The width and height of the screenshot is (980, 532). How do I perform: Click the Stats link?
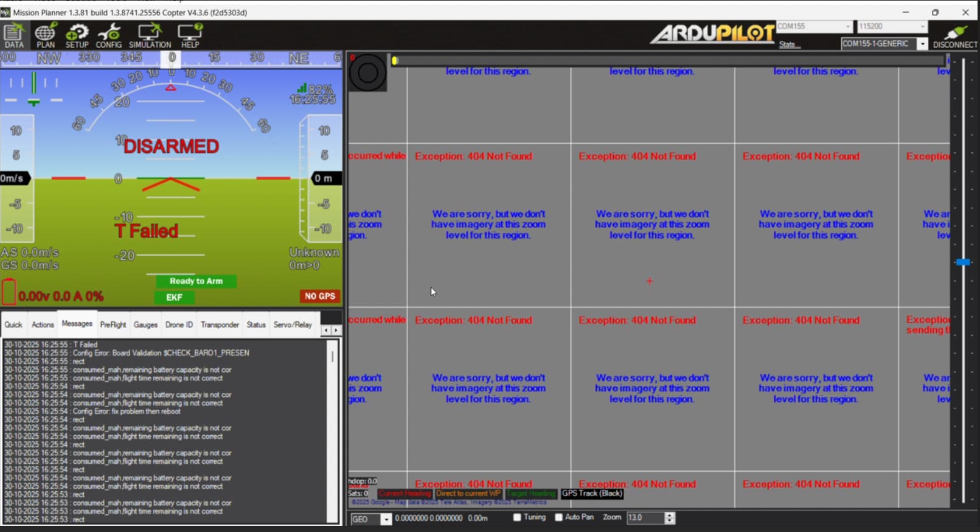coord(789,44)
